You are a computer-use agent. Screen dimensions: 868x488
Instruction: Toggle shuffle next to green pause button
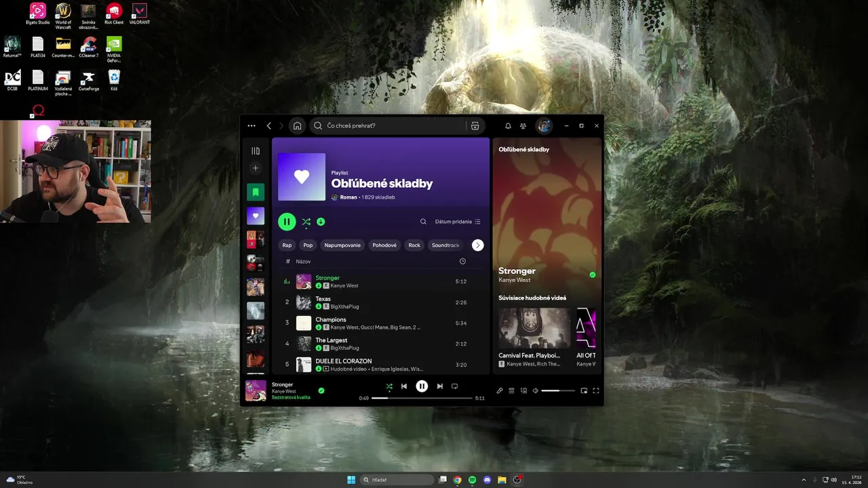pyautogui.click(x=306, y=222)
